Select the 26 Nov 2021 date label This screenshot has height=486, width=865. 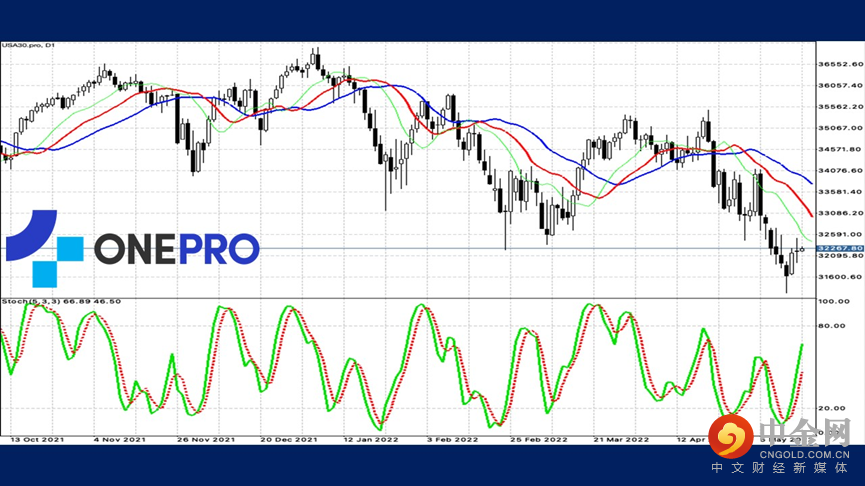coord(206,440)
